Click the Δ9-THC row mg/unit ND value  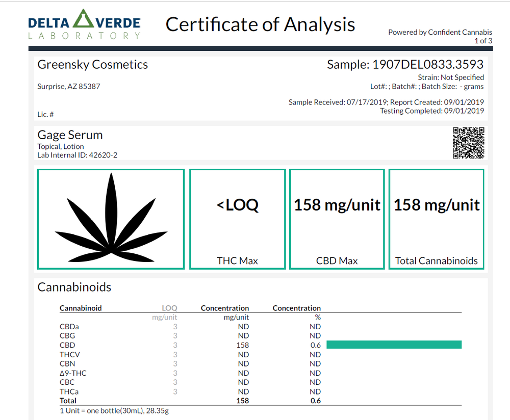244,373
